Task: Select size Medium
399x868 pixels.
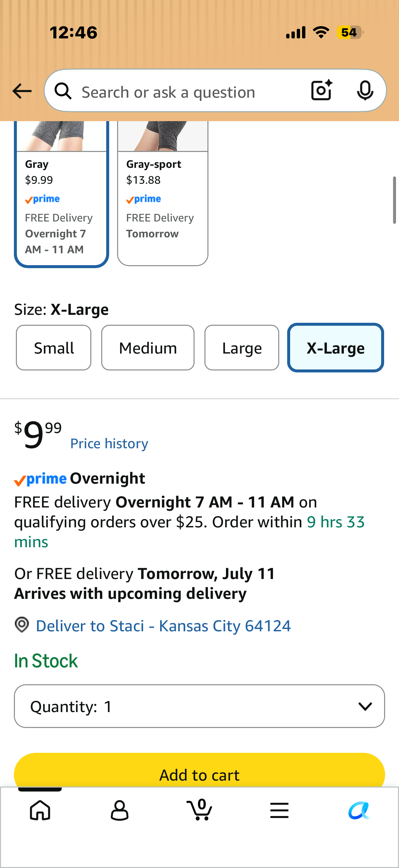Action: (148, 347)
